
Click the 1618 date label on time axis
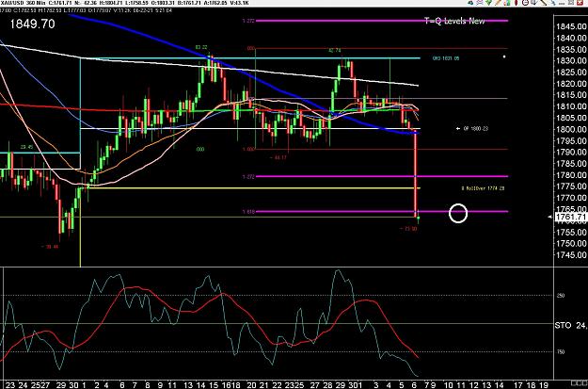232,385
